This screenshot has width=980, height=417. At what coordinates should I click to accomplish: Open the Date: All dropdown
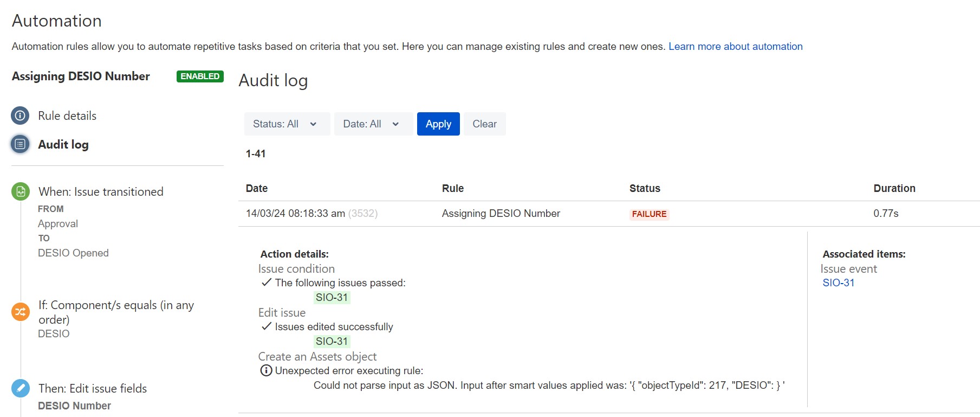click(374, 124)
